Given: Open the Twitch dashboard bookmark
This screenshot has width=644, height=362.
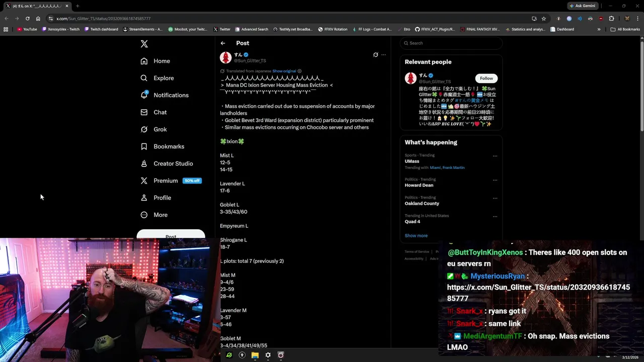Looking at the screenshot, I should coord(101,29).
